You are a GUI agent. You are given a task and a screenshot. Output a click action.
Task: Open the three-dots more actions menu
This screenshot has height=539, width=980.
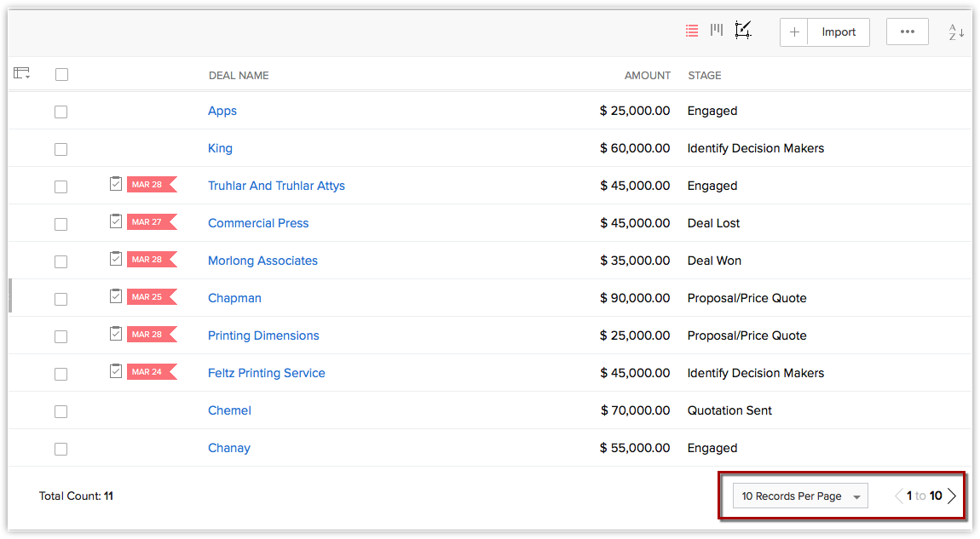pyautogui.click(x=907, y=32)
